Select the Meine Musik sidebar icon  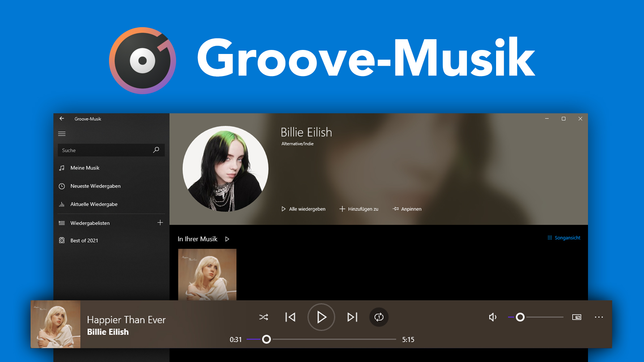tap(62, 168)
